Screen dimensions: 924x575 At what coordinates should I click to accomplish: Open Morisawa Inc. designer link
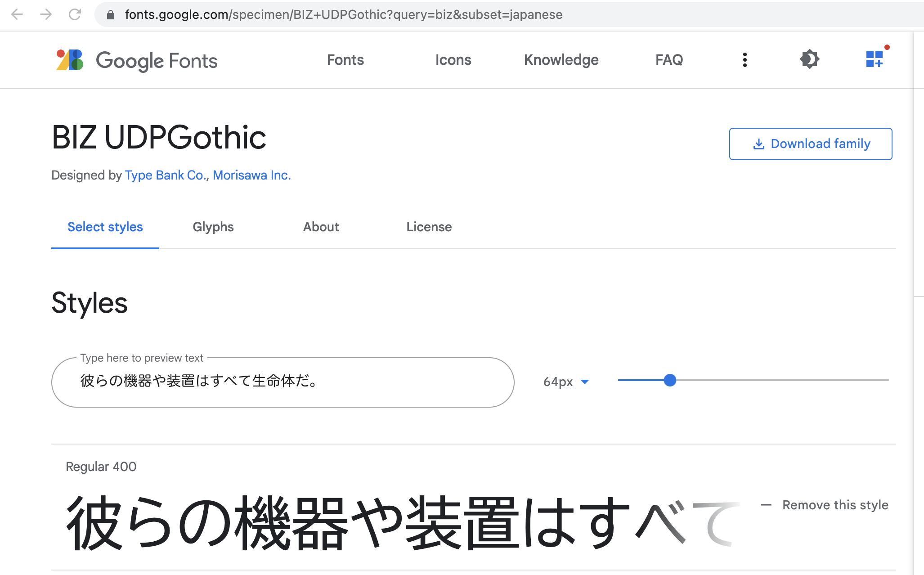click(x=252, y=175)
